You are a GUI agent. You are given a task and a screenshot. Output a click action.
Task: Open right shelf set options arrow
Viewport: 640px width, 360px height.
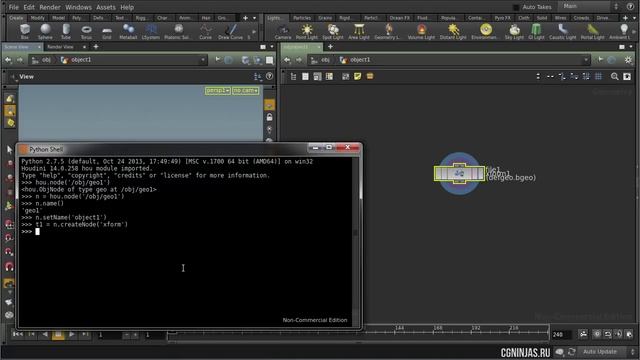click(634, 18)
